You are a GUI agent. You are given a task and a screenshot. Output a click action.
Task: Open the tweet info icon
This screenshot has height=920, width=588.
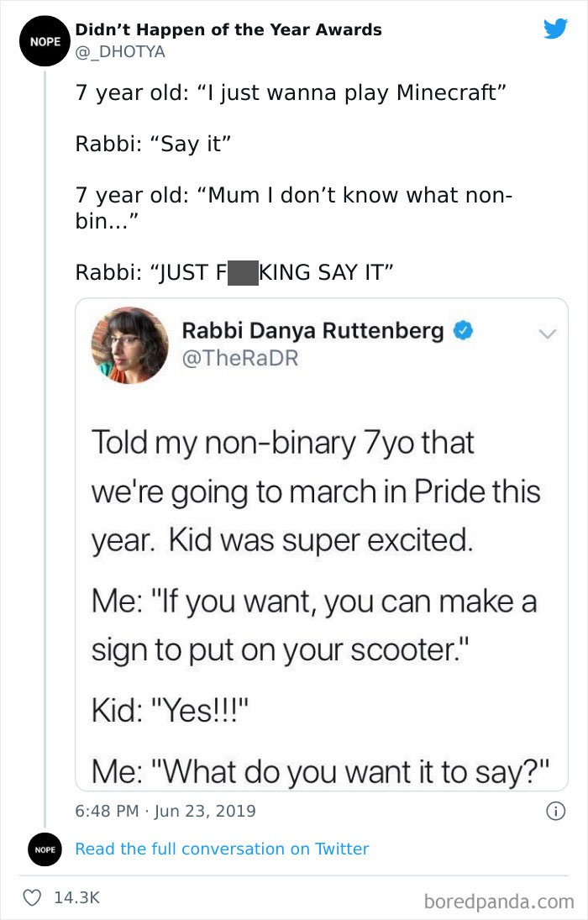coord(554,812)
